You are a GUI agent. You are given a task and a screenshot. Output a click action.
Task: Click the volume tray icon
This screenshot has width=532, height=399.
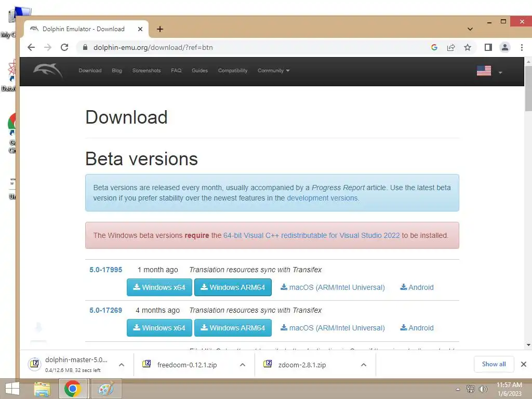pos(483,389)
